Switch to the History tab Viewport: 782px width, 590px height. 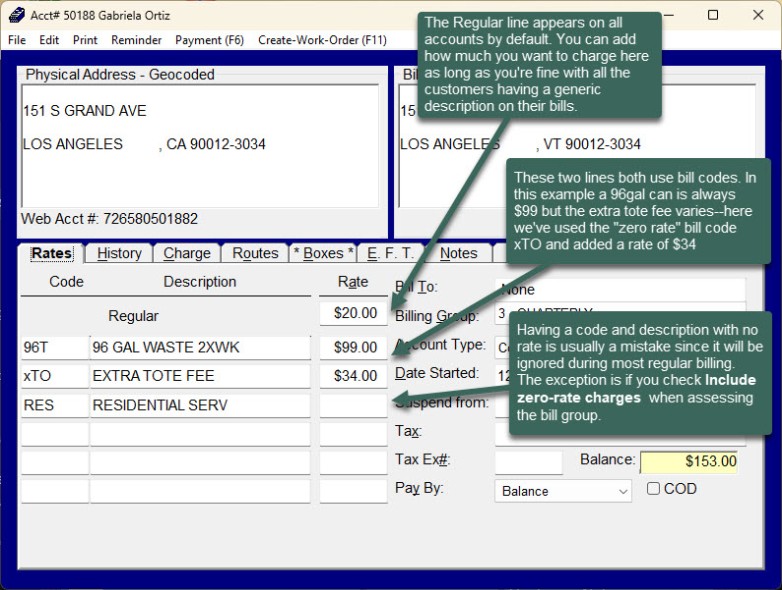(119, 253)
